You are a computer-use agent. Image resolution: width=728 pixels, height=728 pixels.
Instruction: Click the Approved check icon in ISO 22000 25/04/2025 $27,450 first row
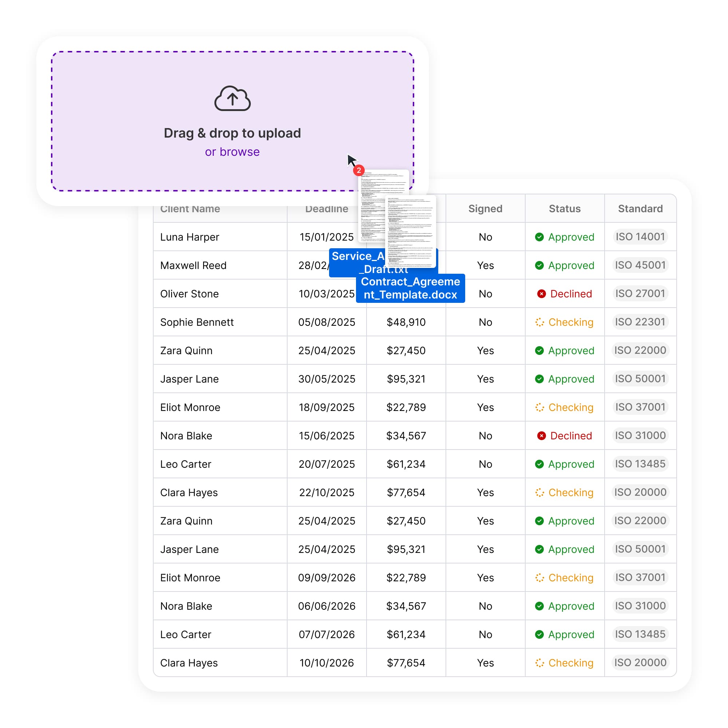click(539, 351)
